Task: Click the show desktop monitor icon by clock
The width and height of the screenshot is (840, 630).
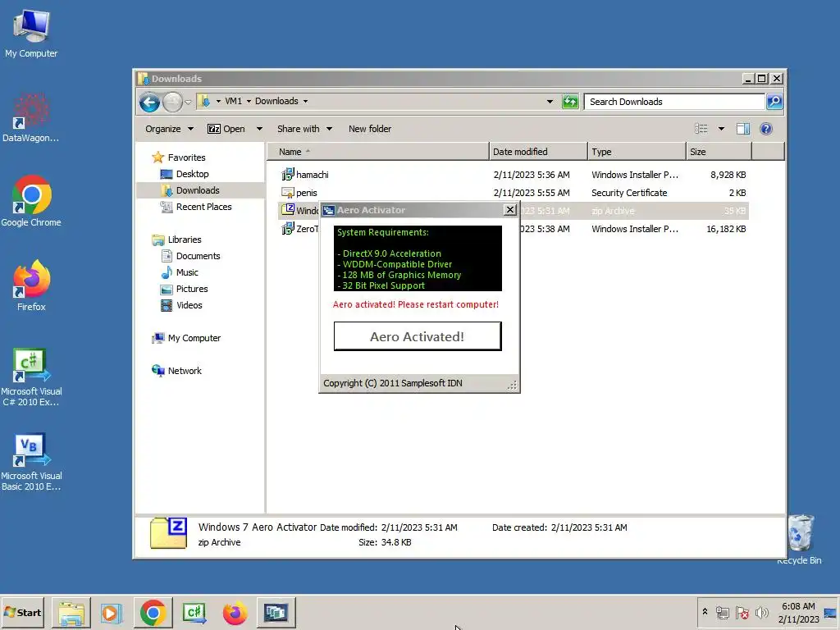Action: point(830,613)
